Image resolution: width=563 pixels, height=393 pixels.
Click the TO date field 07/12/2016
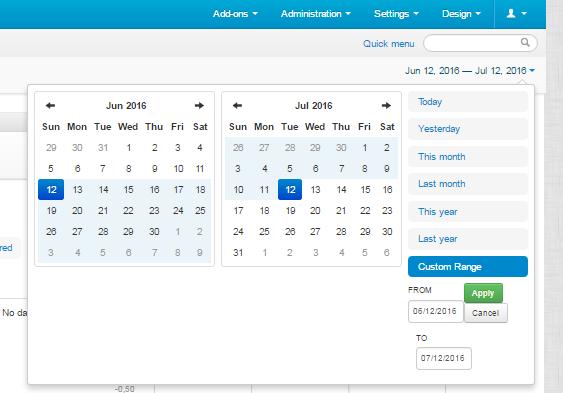444,358
